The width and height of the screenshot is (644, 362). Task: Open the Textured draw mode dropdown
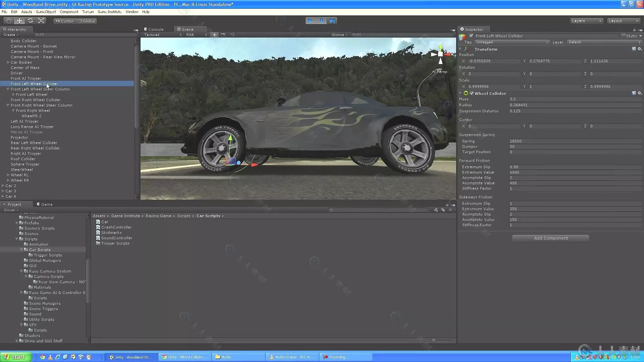point(163,35)
